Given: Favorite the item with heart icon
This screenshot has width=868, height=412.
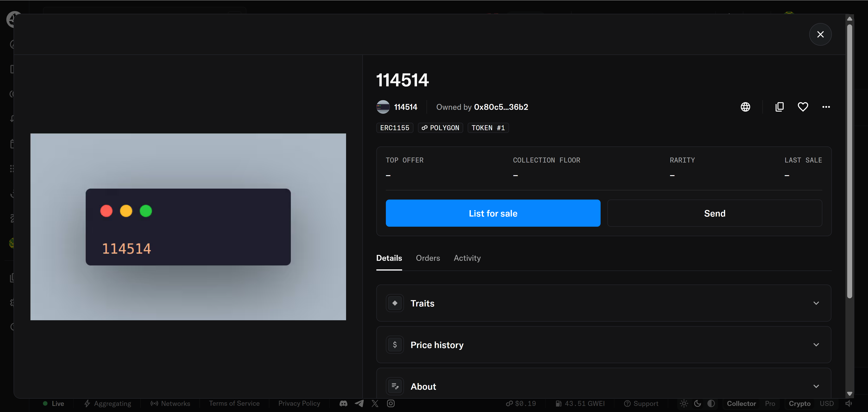Looking at the screenshot, I should coord(803,107).
